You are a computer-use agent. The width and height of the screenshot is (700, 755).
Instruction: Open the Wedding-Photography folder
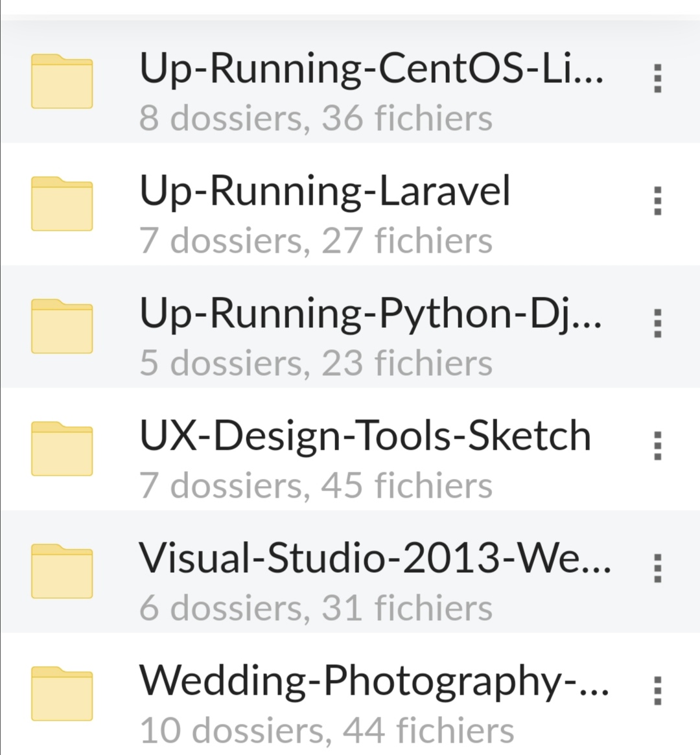(x=376, y=679)
